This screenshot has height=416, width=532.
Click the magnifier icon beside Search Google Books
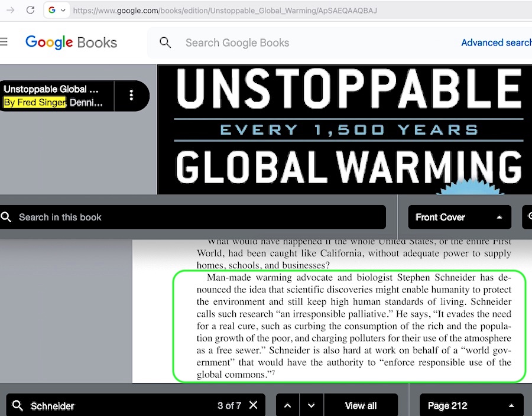click(x=166, y=43)
